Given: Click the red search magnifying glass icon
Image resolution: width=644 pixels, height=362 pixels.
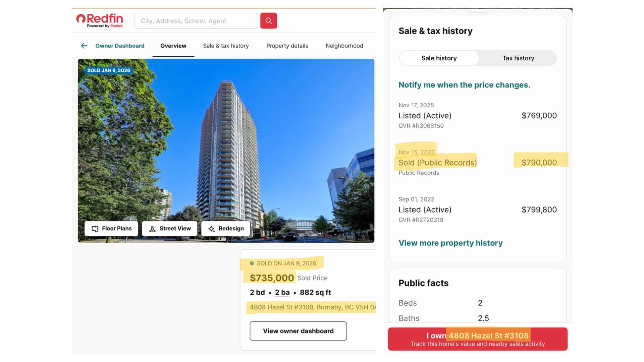Looking at the screenshot, I should pos(268,20).
